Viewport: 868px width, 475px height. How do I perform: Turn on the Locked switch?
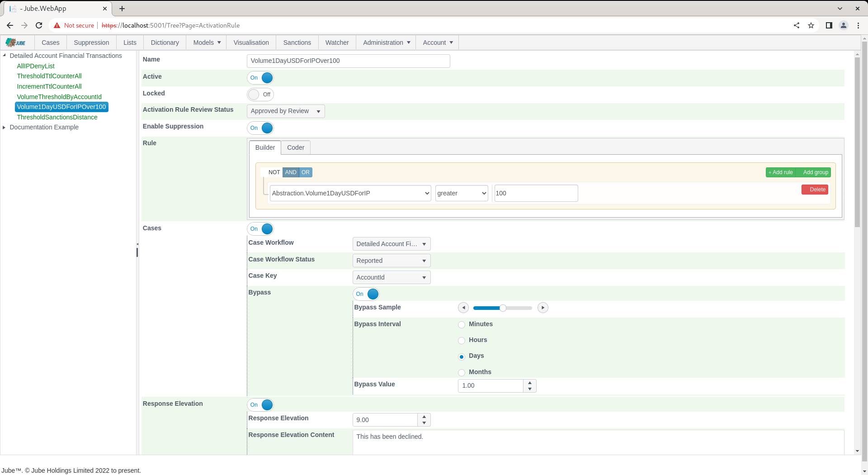(x=260, y=95)
